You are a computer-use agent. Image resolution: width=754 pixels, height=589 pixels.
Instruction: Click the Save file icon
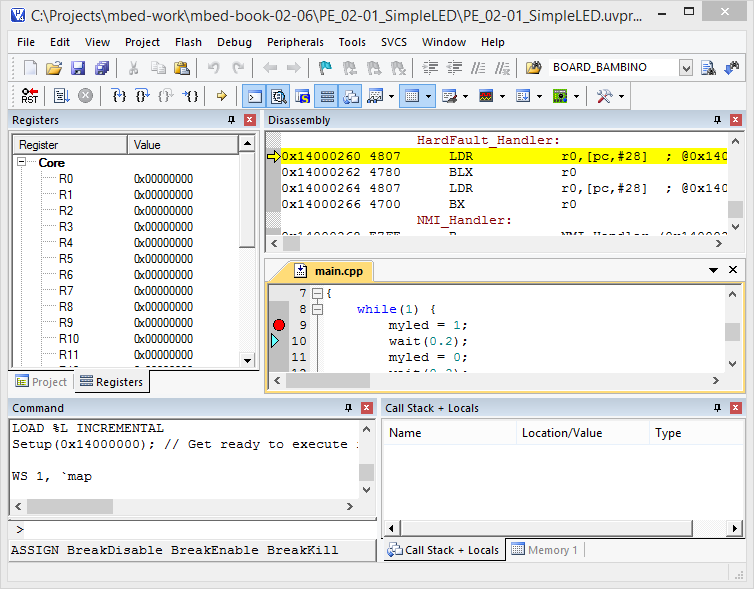click(78, 68)
